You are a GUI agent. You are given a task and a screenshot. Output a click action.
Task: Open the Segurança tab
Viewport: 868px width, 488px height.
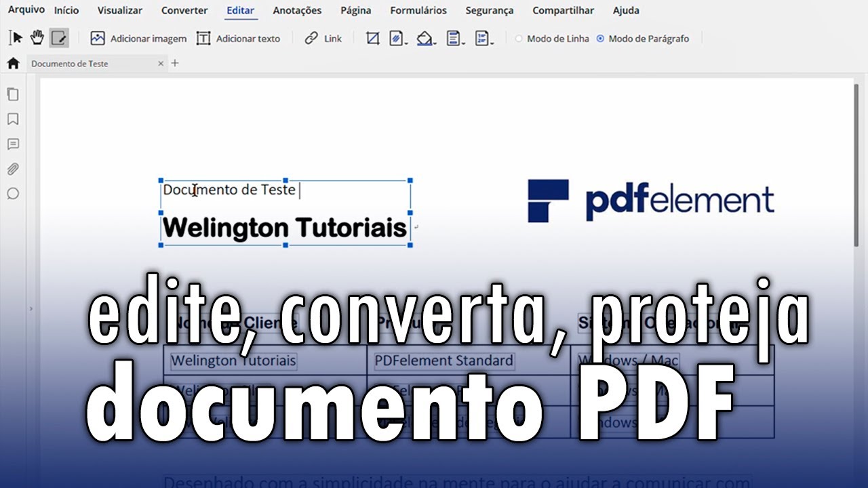click(x=490, y=10)
